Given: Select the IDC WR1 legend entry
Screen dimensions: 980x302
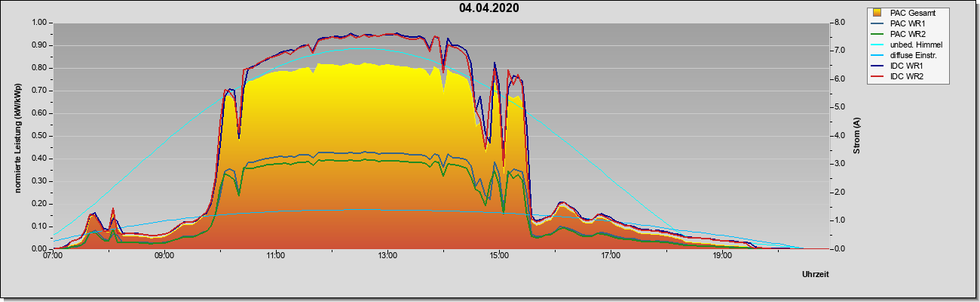Looking at the screenshot, I should 907,66.
